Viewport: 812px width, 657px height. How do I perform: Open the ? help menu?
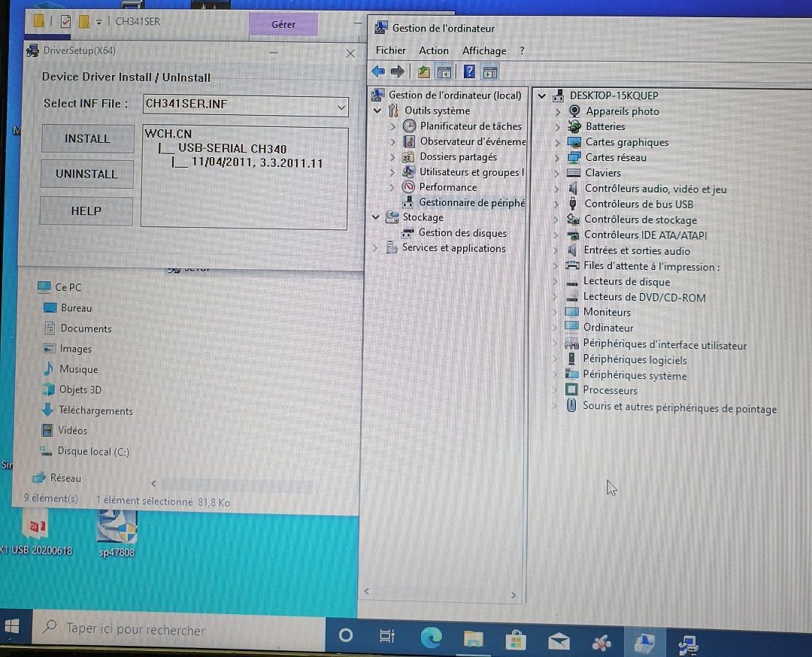point(522,50)
